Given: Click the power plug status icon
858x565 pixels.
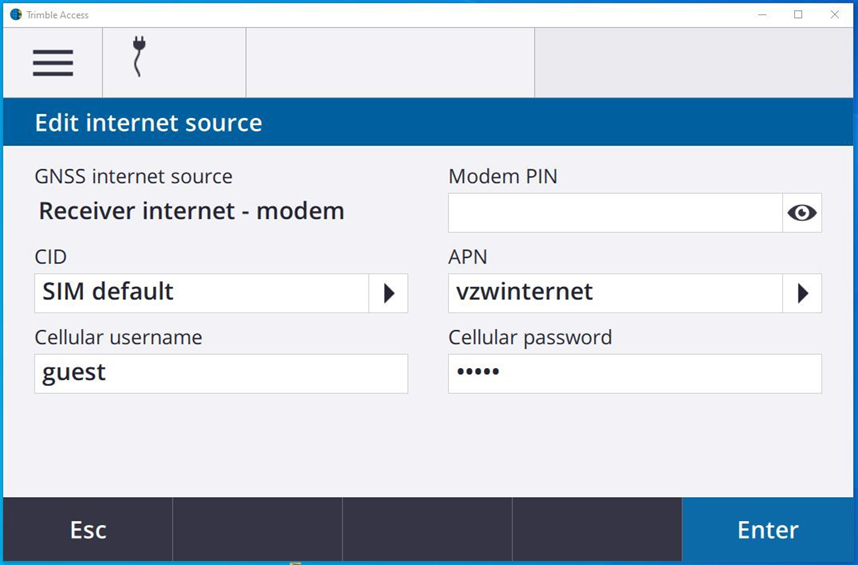Looking at the screenshot, I should tap(140, 58).
